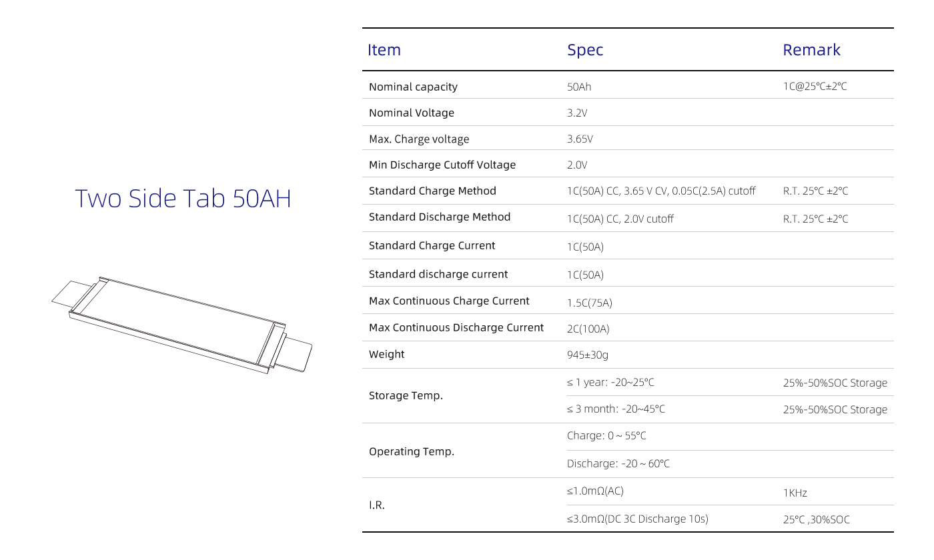
Task: Click the "Max Continuous Charge Current" label
Action: tap(449, 301)
